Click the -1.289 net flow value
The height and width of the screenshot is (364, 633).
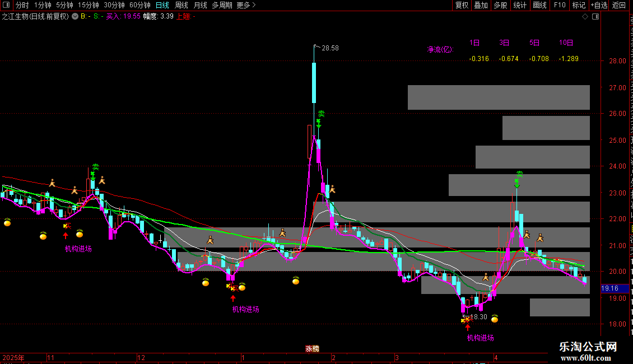tap(569, 58)
